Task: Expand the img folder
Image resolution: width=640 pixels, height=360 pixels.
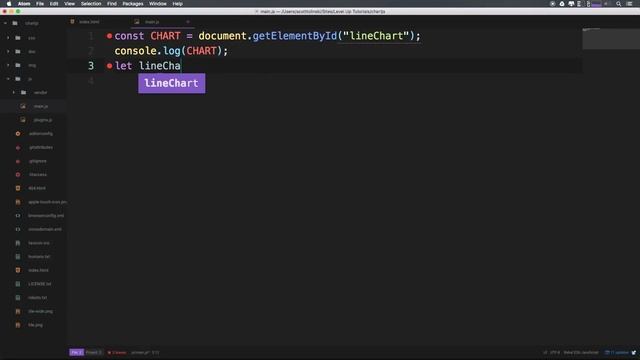Action: point(8,65)
